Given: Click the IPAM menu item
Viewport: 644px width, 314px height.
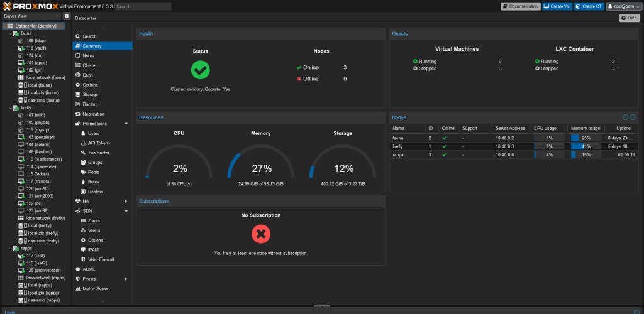Looking at the screenshot, I should [x=103, y=250].
